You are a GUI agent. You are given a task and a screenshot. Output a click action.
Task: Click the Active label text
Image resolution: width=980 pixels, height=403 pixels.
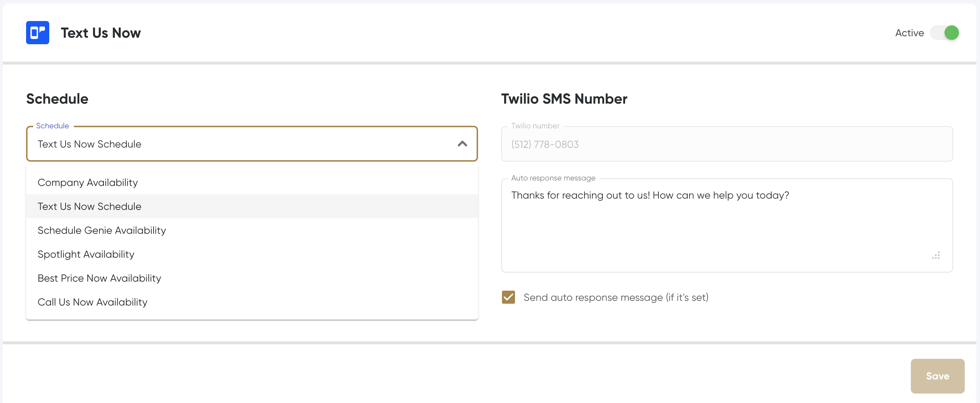pos(909,33)
